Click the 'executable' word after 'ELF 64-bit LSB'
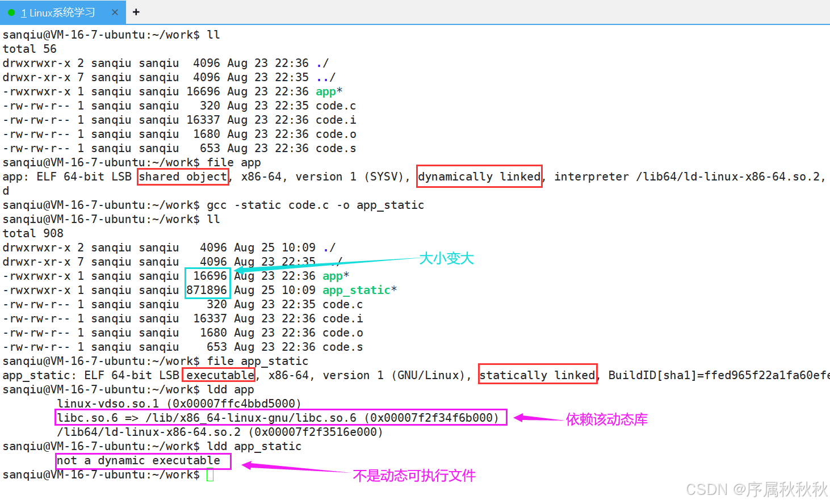Screen dimensions: 830x504 point(220,375)
